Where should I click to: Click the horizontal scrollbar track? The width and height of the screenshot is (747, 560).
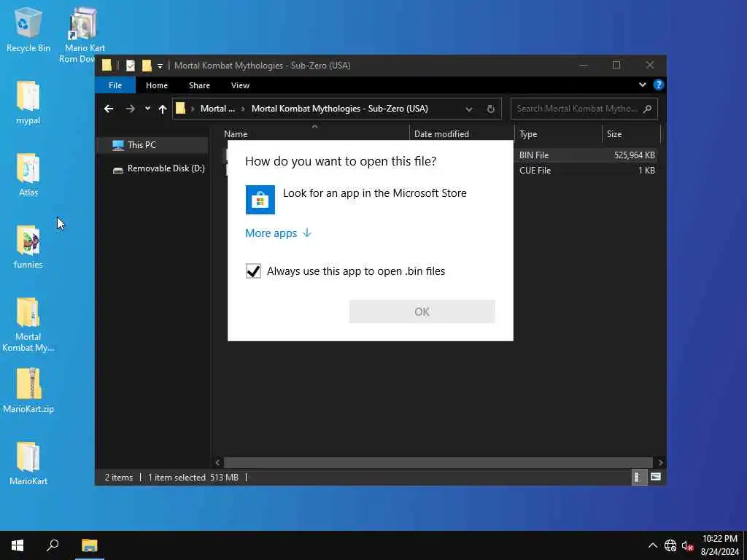point(438,462)
